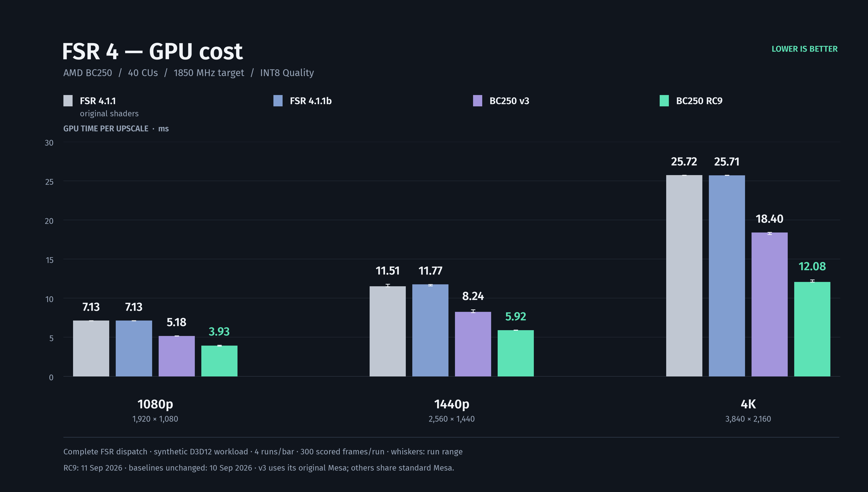Screen dimensions: 868x492
Task: Select the 'FSR 4.1.1b' legend label
Action: 311,101
